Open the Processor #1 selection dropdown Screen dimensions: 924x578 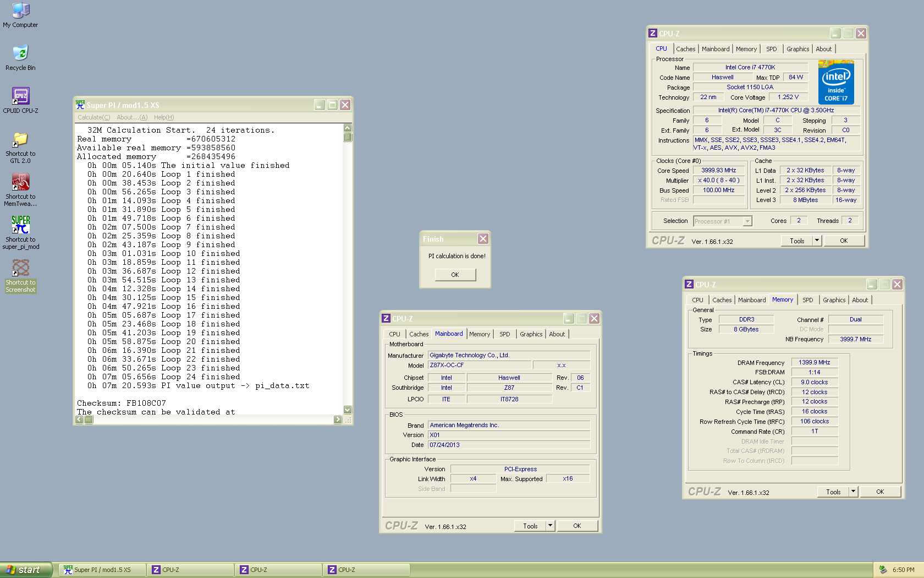point(747,221)
